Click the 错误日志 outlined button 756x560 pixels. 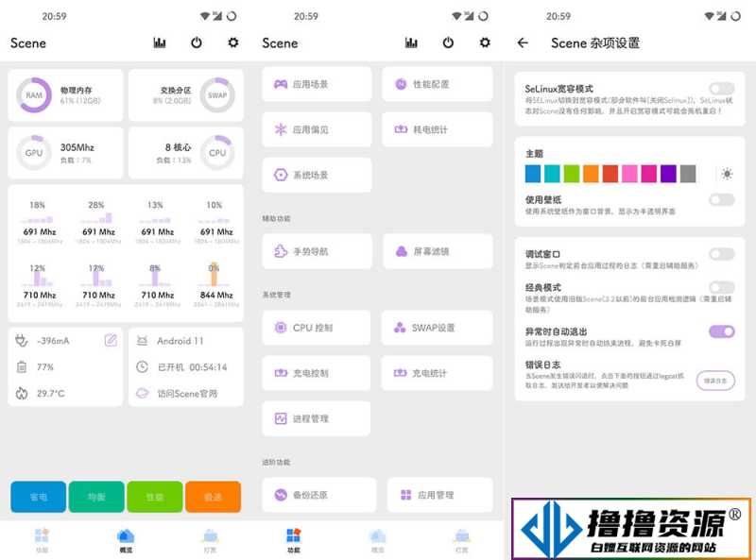tap(715, 381)
